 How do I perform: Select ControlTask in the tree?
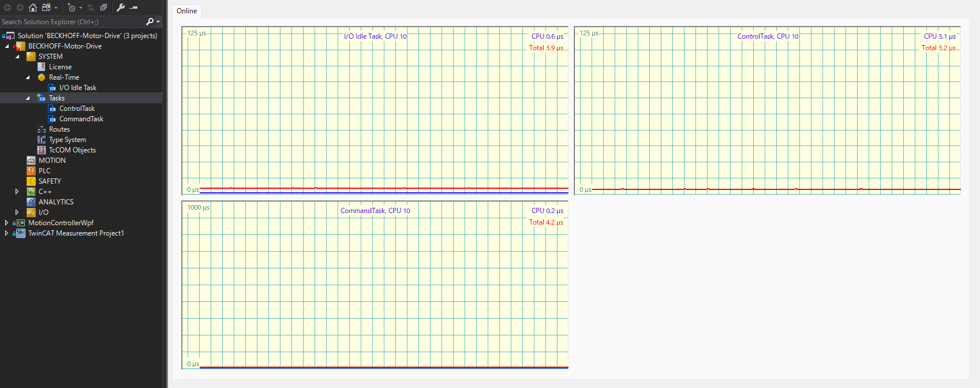(x=77, y=109)
